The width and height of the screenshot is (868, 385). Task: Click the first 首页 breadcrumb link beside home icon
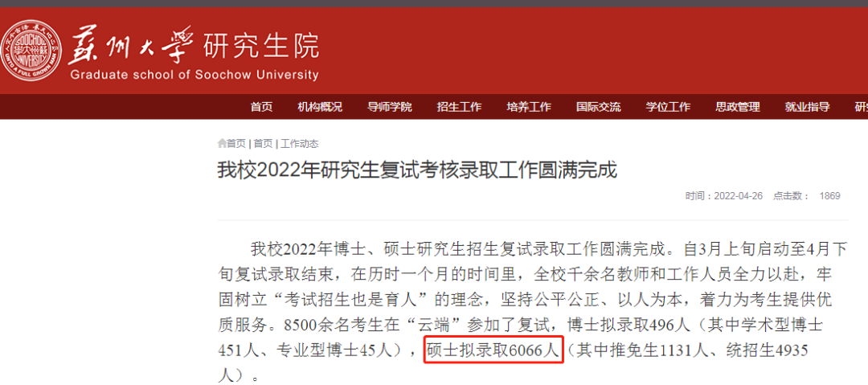(236, 144)
